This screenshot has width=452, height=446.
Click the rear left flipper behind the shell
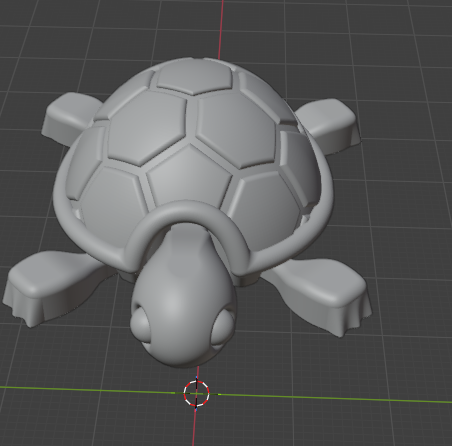(71, 118)
